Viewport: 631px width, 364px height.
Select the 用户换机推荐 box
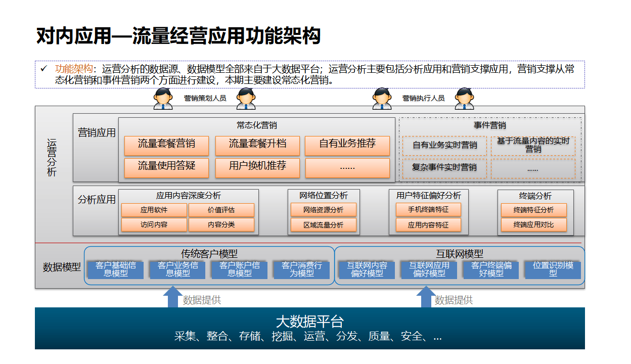click(257, 167)
